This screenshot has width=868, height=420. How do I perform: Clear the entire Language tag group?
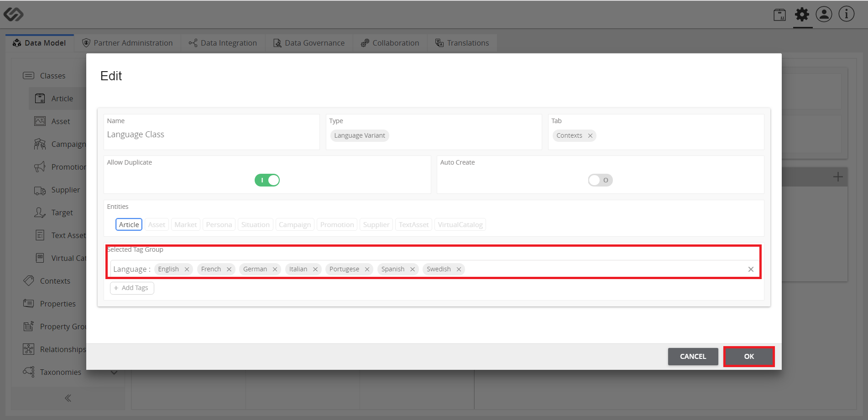pyautogui.click(x=751, y=269)
